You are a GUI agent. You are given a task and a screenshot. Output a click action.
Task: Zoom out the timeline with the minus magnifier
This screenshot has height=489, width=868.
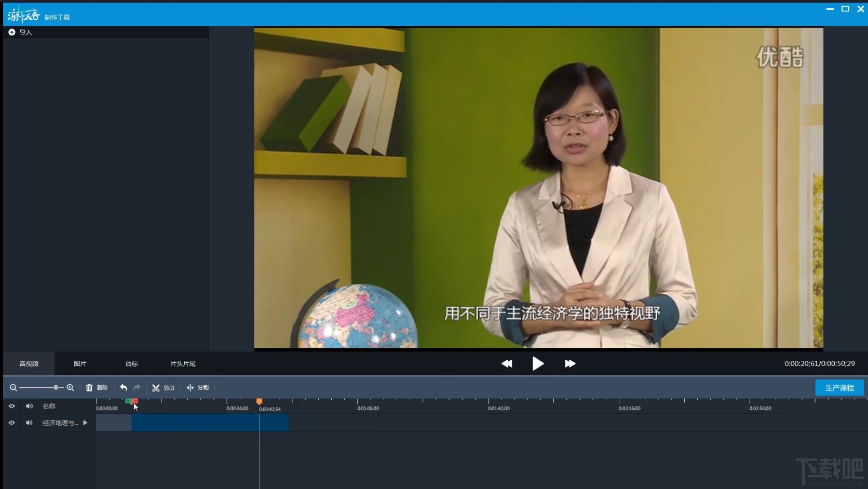pos(13,388)
